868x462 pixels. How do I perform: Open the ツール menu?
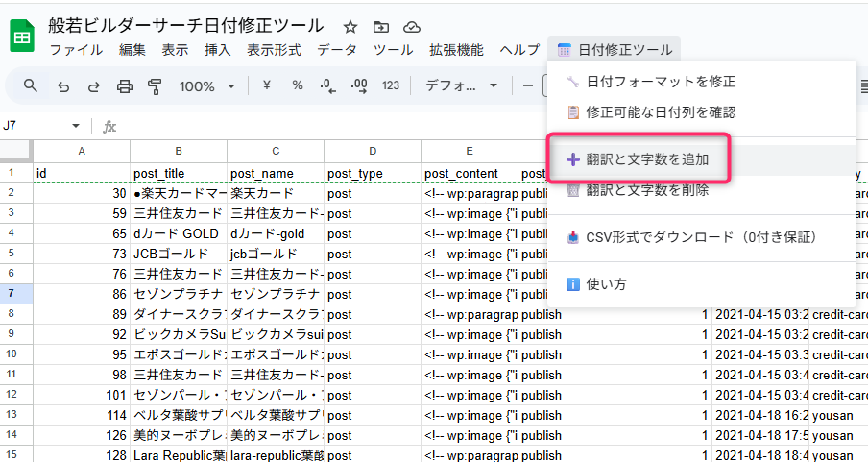point(393,50)
